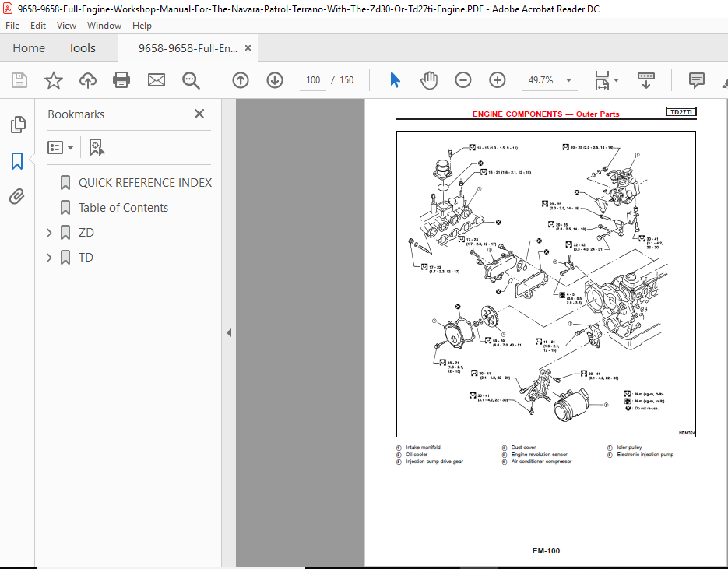Image resolution: width=728 pixels, height=569 pixels.
Task: Close the 9658-9658-Full-En... document tab
Action: tap(248, 47)
